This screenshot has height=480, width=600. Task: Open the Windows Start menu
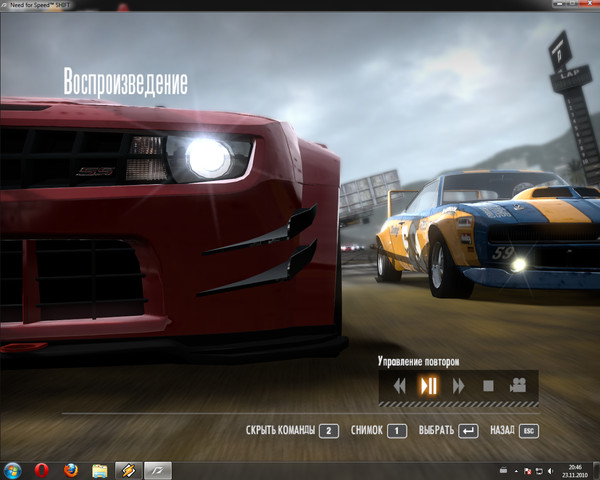point(12,470)
